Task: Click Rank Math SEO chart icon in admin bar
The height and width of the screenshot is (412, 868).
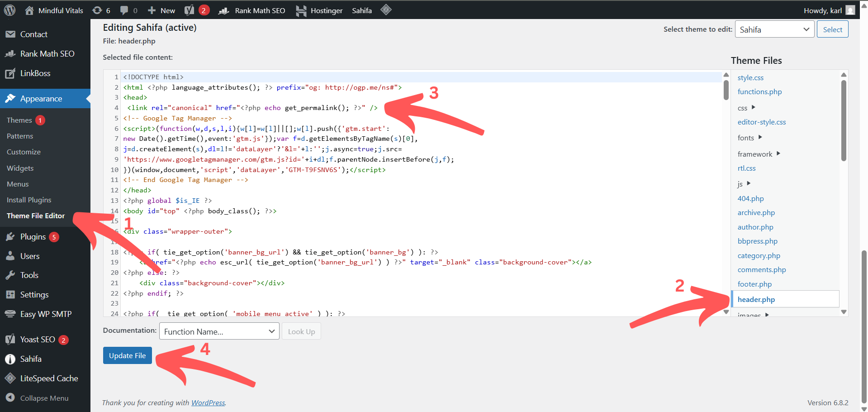Action: click(224, 10)
